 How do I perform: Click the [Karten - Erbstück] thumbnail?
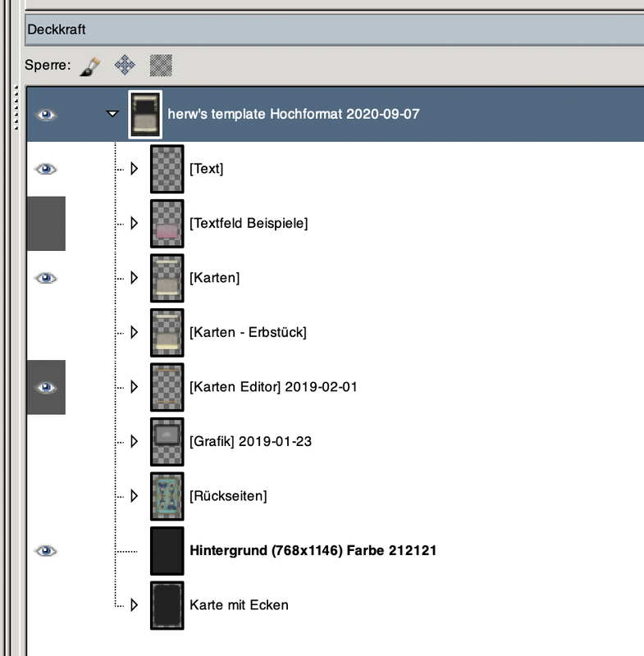click(167, 333)
